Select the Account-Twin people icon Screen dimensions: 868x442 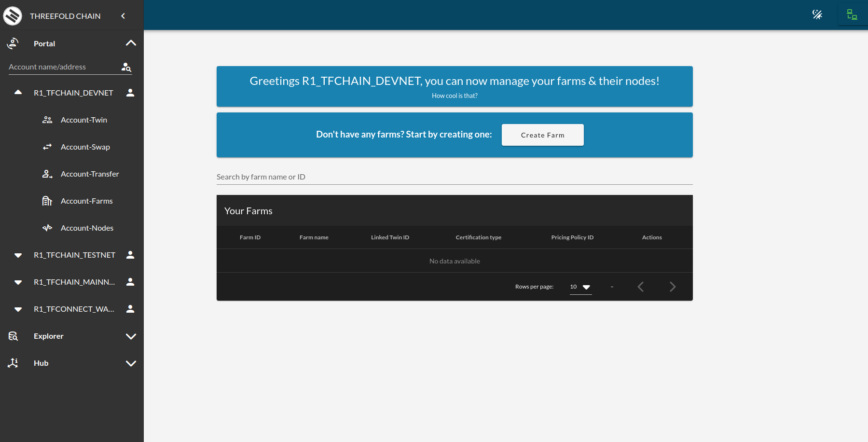[47, 119]
